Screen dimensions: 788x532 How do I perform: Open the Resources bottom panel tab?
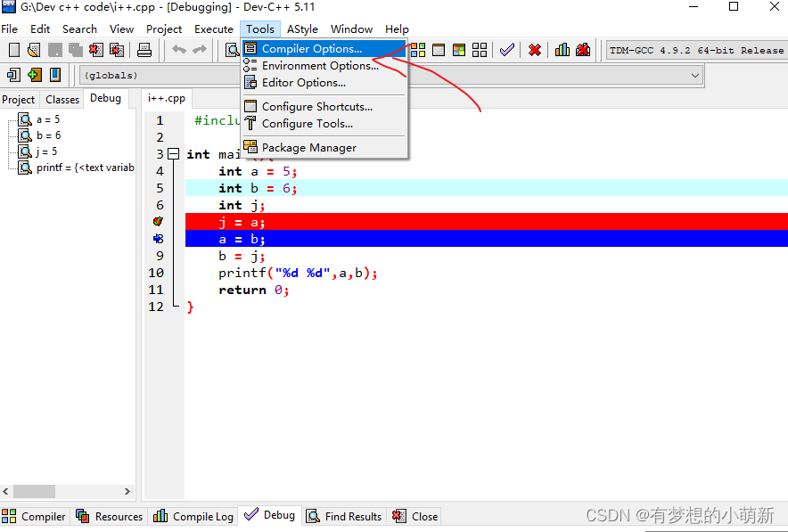(109, 517)
